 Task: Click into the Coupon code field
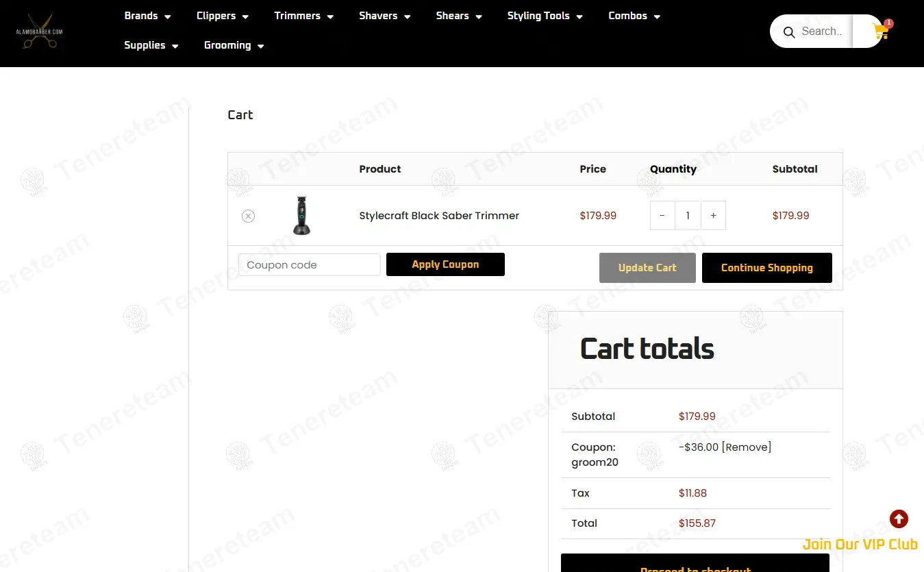coord(309,265)
